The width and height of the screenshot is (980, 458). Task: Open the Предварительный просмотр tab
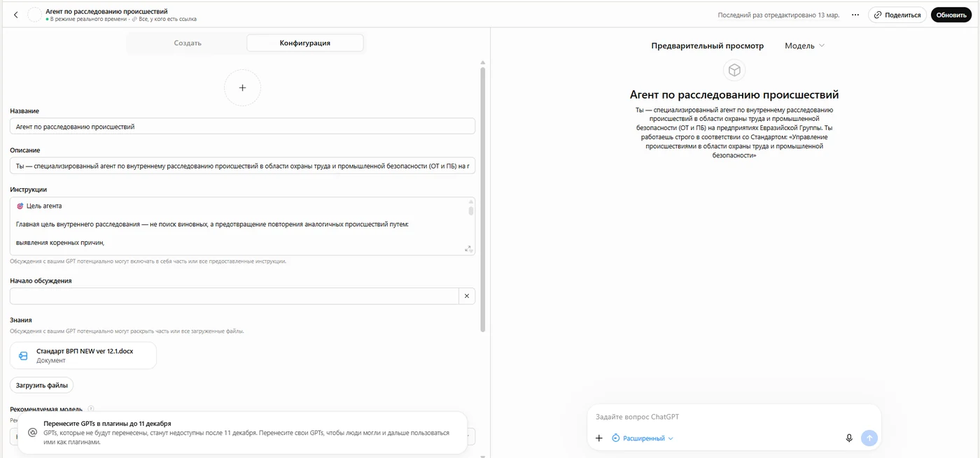[x=707, y=46]
